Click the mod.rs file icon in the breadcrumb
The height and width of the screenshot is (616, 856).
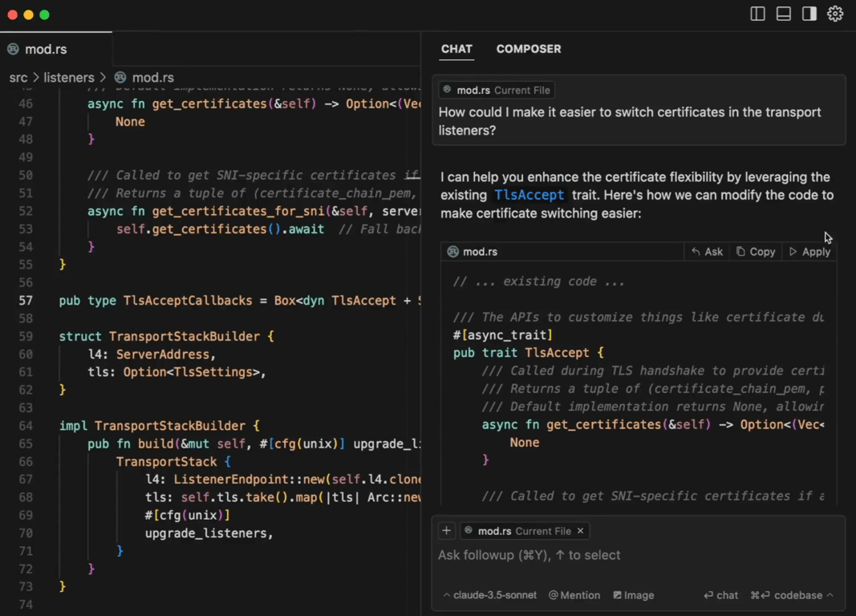119,77
